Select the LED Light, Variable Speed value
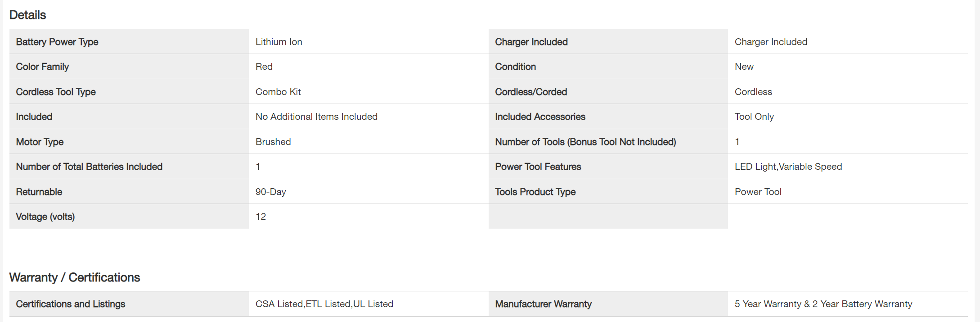The width and height of the screenshot is (980, 322). [x=788, y=167]
